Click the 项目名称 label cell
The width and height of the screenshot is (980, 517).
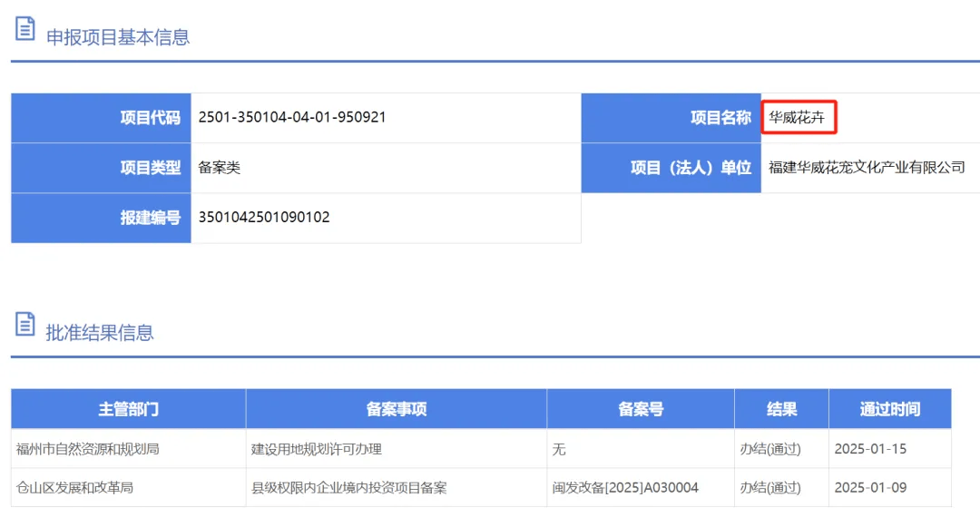point(671,118)
